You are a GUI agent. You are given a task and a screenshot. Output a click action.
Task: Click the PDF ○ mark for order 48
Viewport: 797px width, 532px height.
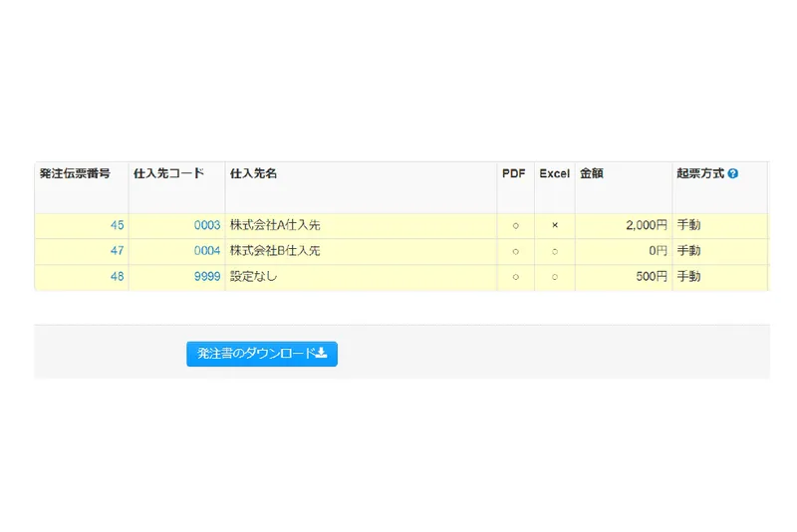pyautogui.click(x=515, y=277)
